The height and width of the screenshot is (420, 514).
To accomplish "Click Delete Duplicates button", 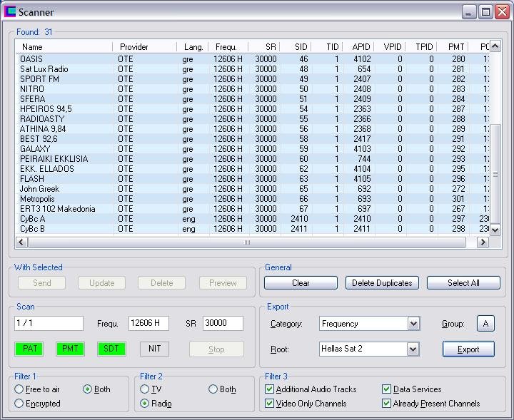I will point(382,283).
